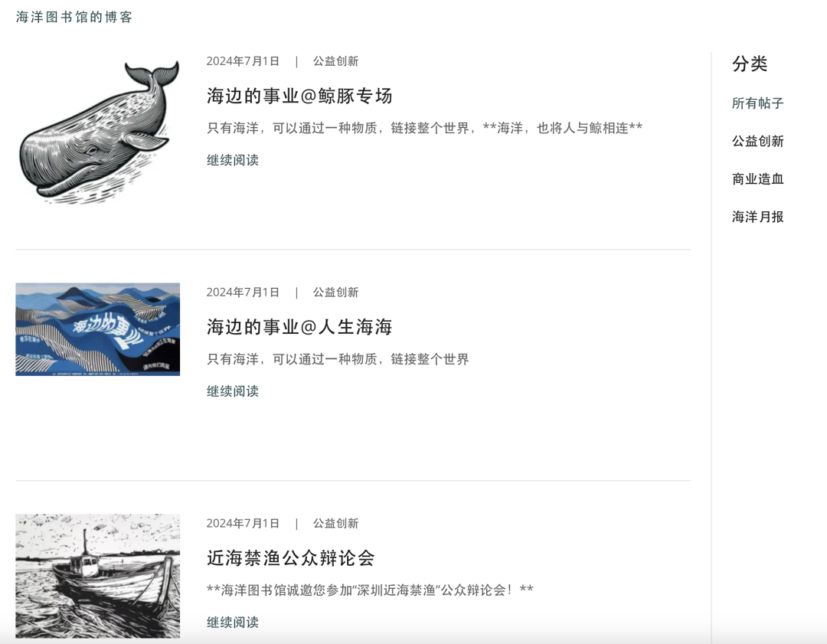Click the 公益创新 tag on the 人生海海 post
Viewport: 827px width, 644px height.
[335, 293]
